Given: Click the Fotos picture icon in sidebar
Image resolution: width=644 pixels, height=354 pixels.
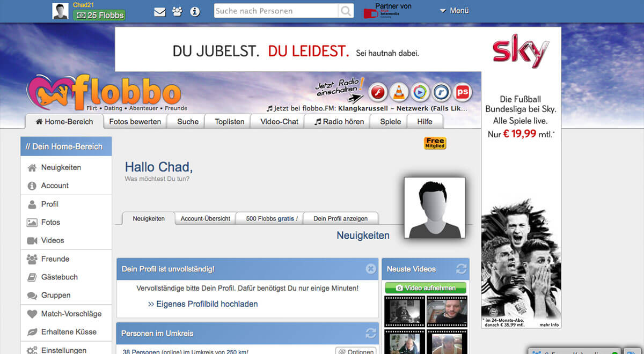Looking at the screenshot, I should coord(32,223).
